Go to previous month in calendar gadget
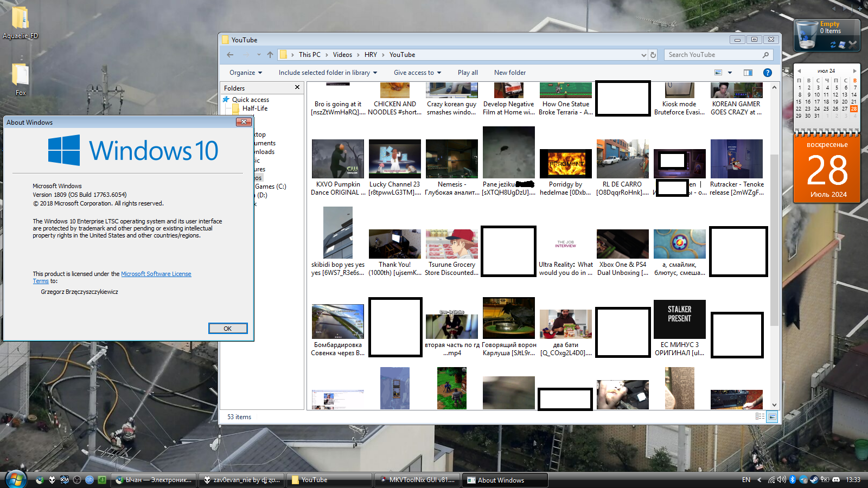 (799, 71)
